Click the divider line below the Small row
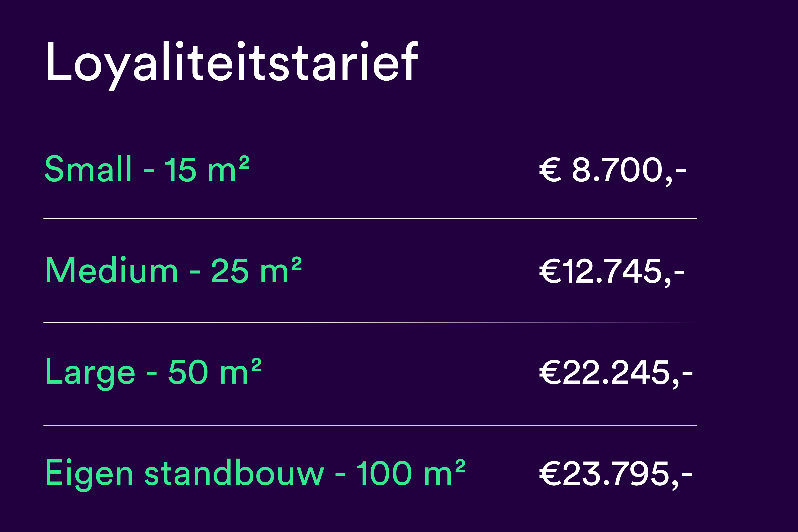 click(370, 218)
